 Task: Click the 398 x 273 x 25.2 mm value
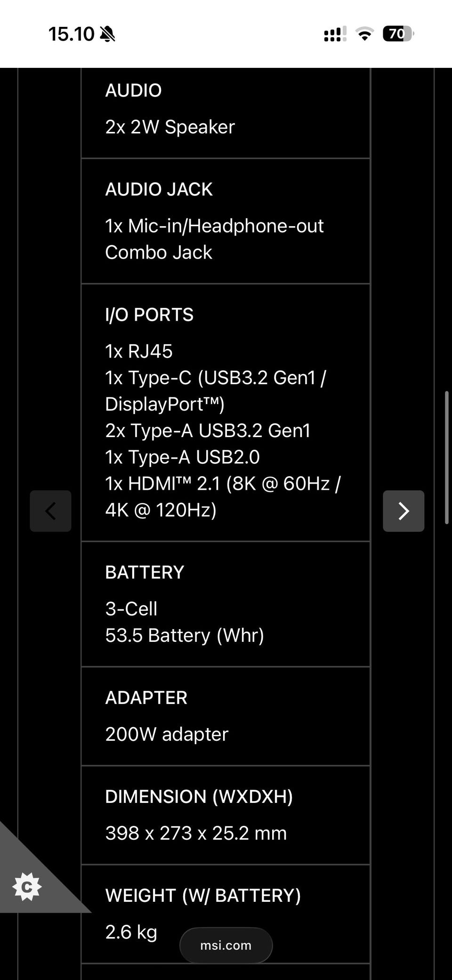coord(196,833)
